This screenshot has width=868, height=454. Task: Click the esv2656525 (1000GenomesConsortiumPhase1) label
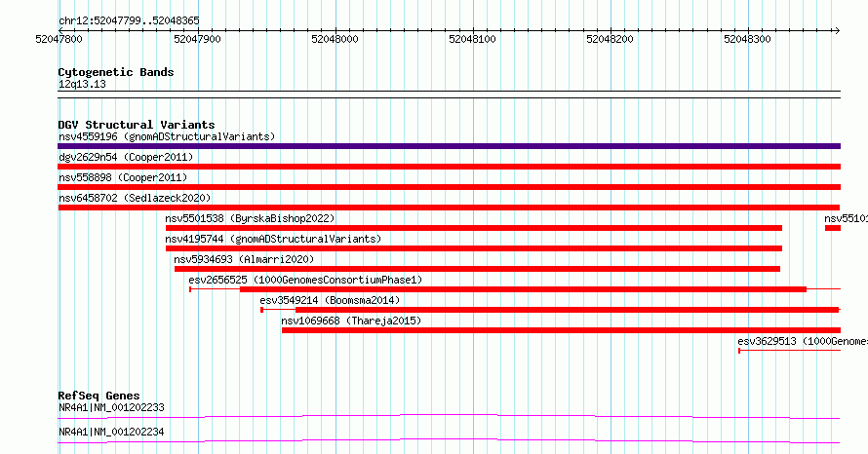(305, 280)
